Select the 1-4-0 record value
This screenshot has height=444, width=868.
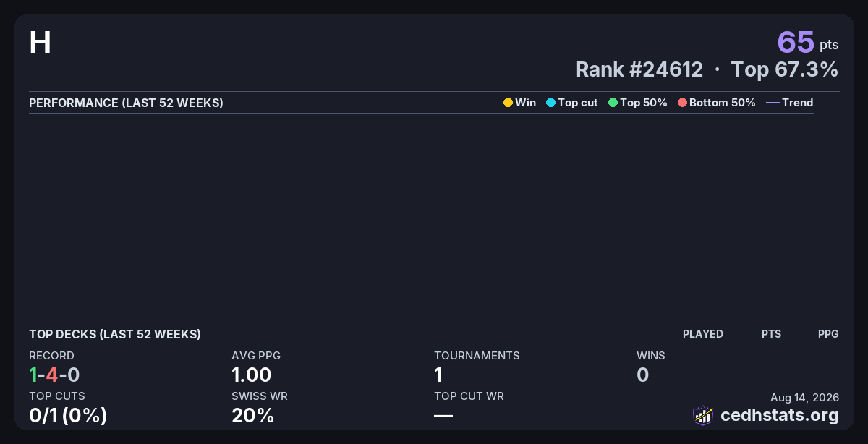[x=54, y=375]
